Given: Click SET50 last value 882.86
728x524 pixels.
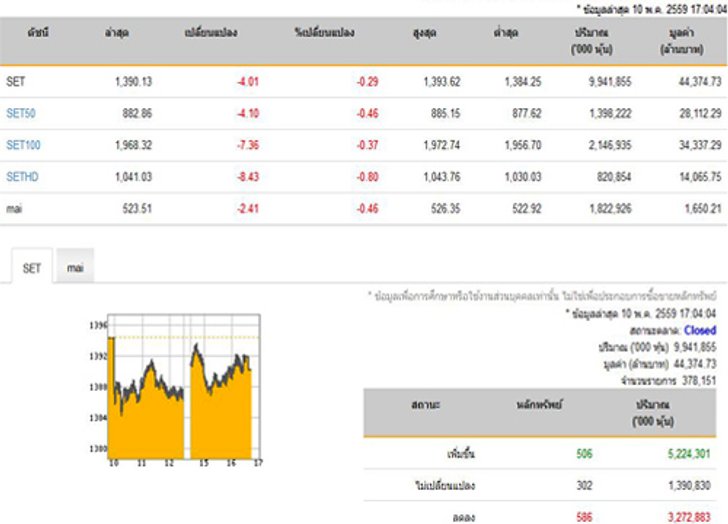Looking at the screenshot, I should pos(137,113).
